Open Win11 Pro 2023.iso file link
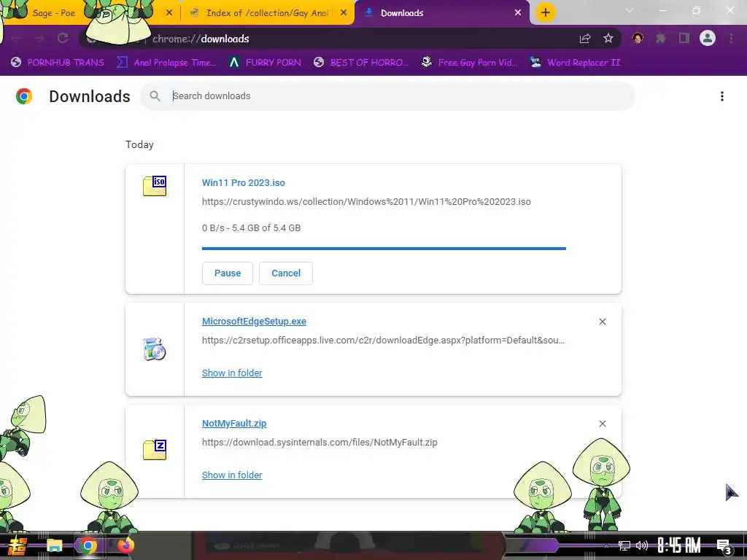The width and height of the screenshot is (747, 560). (244, 183)
